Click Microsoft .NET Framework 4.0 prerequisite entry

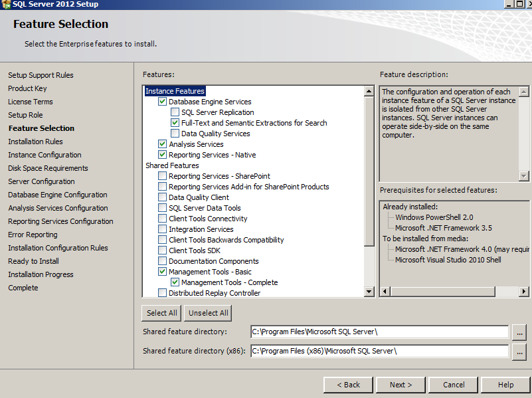pyautogui.click(x=462, y=249)
